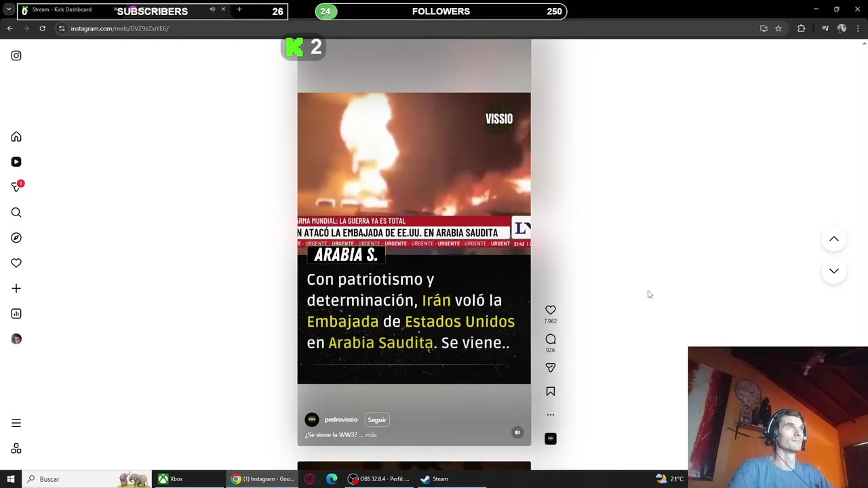Viewport: 868px width, 488px height.
Task: Open own profile avatar in sidebar
Action: [x=16, y=339]
